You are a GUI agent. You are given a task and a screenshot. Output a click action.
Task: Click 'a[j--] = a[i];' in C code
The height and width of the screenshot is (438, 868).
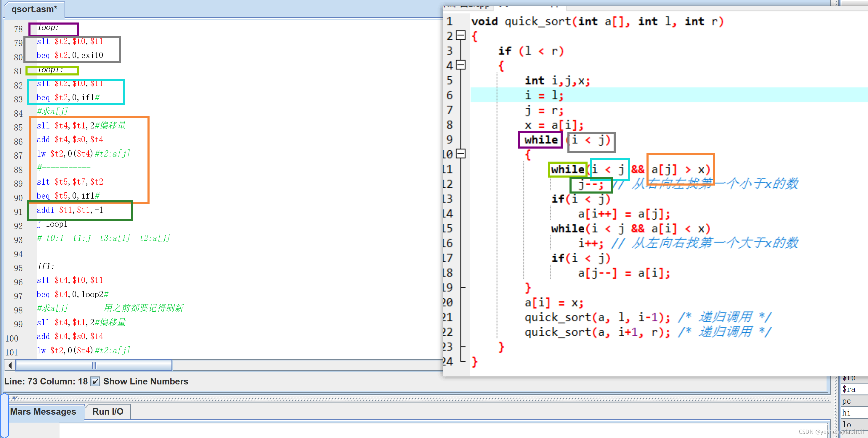624,273
